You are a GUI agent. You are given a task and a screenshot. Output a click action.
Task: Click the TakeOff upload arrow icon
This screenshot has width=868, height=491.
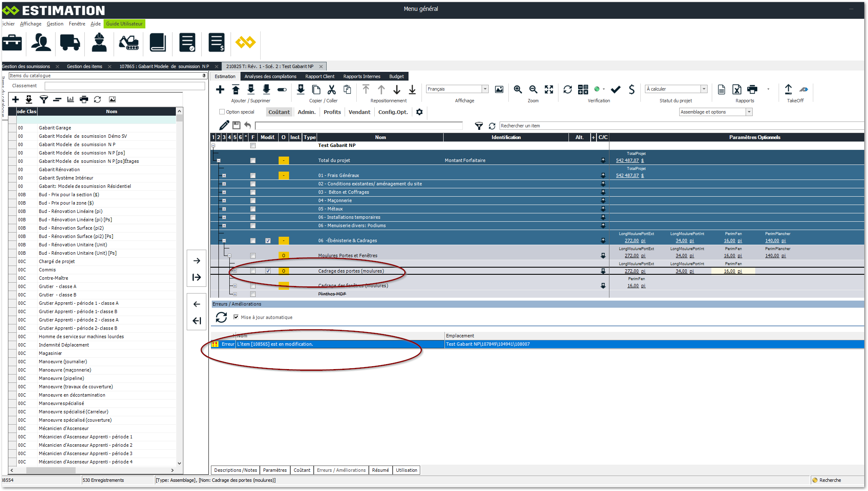(788, 89)
